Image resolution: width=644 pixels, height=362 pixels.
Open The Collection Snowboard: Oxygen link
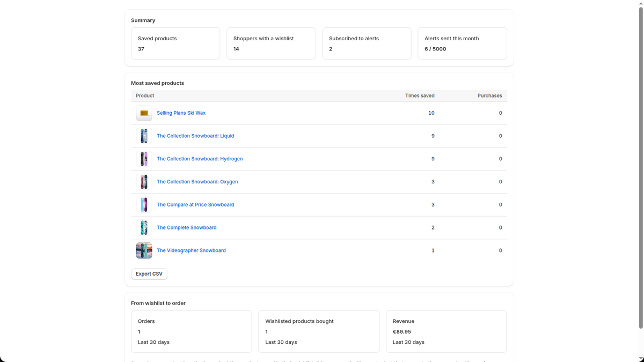click(197, 182)
